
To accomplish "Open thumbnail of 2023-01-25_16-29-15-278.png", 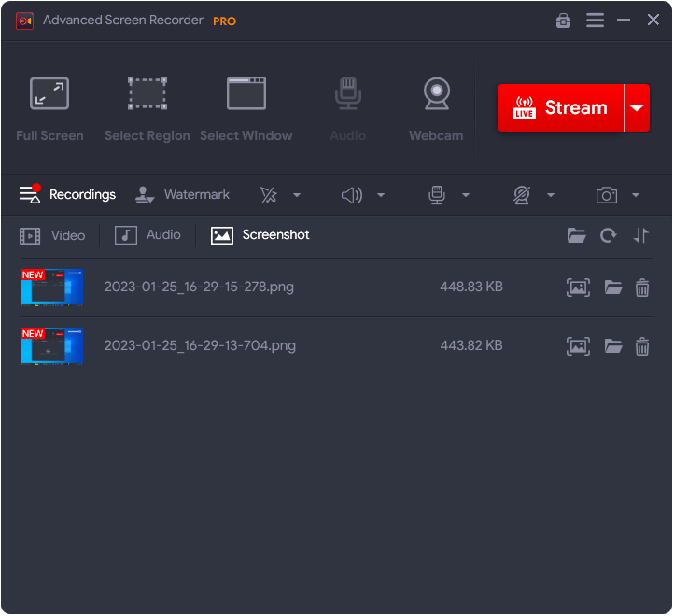I will [x=52, y=287].
